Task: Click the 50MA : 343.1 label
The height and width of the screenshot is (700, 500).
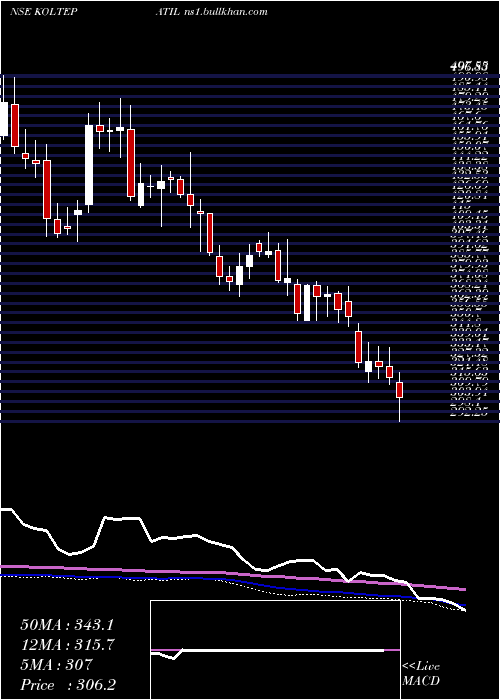Action: (67, 625)
